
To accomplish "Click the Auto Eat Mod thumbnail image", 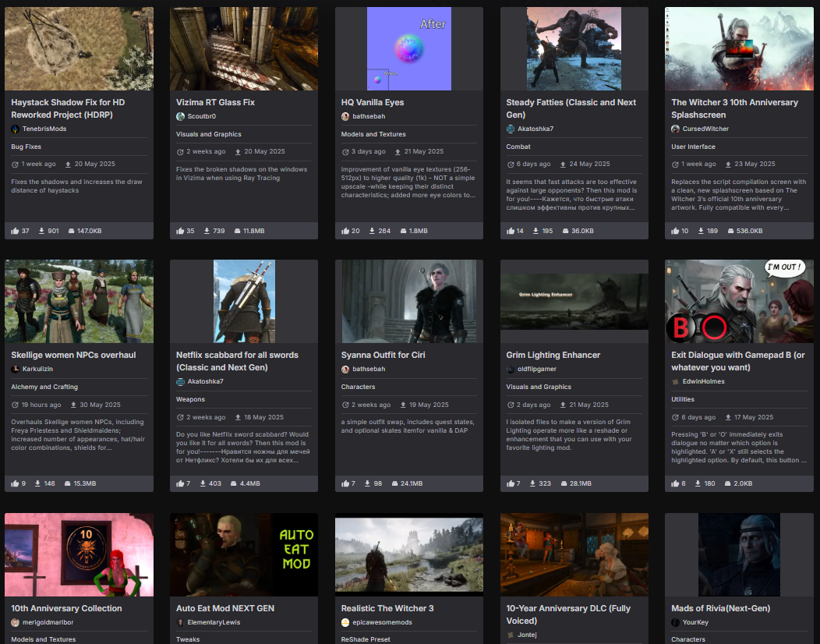I will click(244, 554).
